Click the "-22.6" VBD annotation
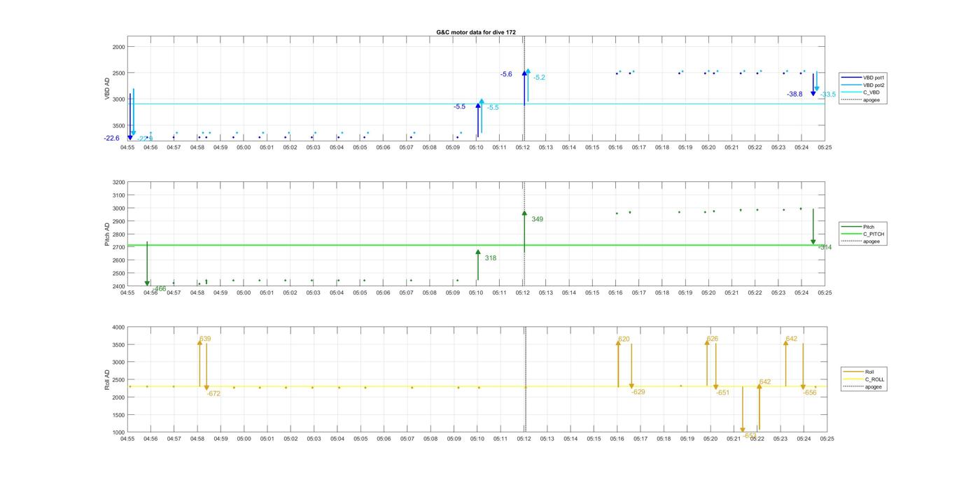 pos(112,139)
